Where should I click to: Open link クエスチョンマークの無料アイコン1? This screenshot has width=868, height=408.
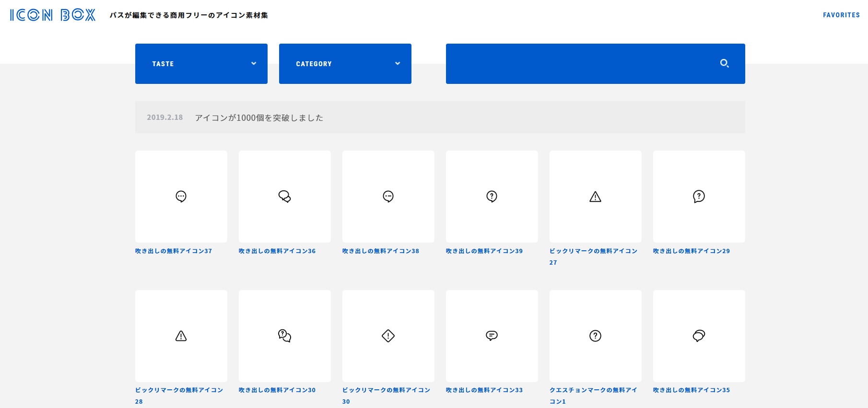pos(593,396)
